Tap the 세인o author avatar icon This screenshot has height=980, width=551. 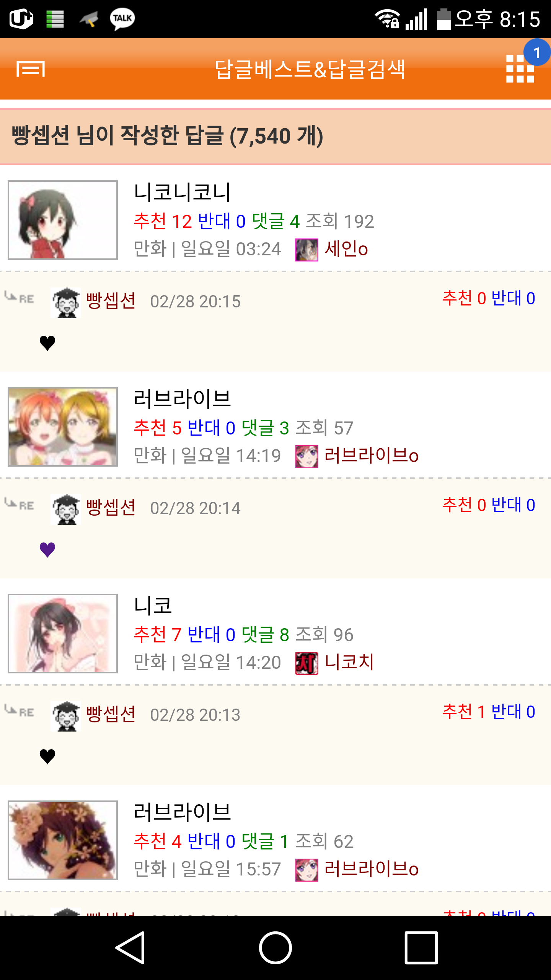(307, 250)
